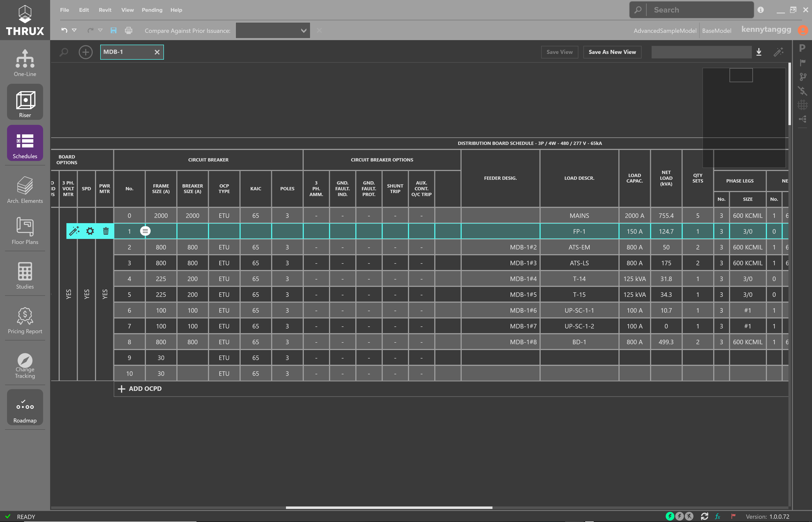Viewport: 812px width, 522px height.
Task: Toggle the crossed-out lightning bolt icon
Action: [689, 516]
